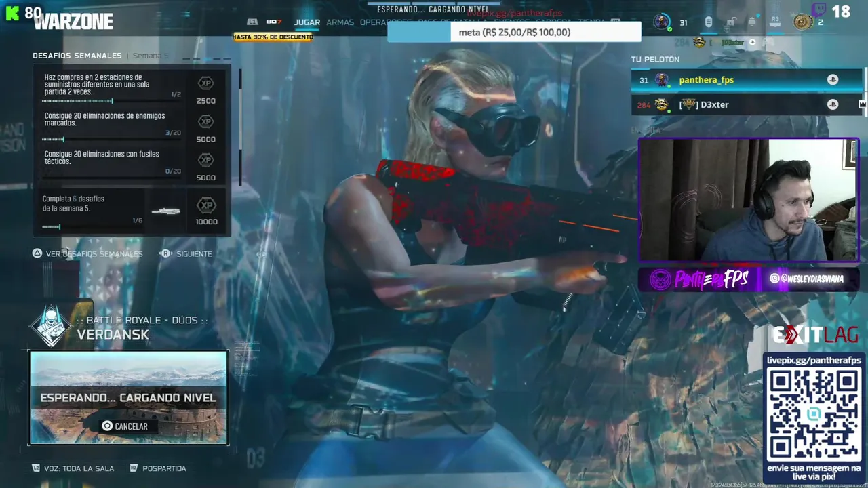Click XP icon for tactical rifles challenge
The width and height of the screenshot is (868, 488).
pyautogui.click(x=205, y=160)
